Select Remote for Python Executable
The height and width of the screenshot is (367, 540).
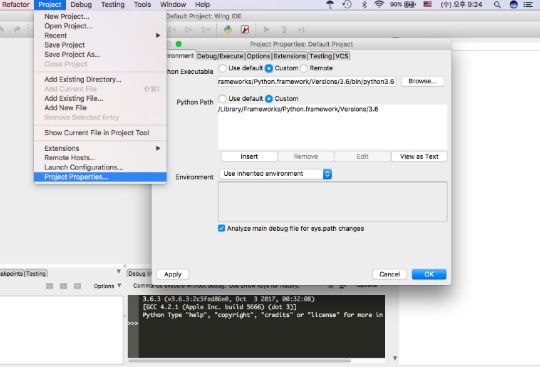coord(304,68)
